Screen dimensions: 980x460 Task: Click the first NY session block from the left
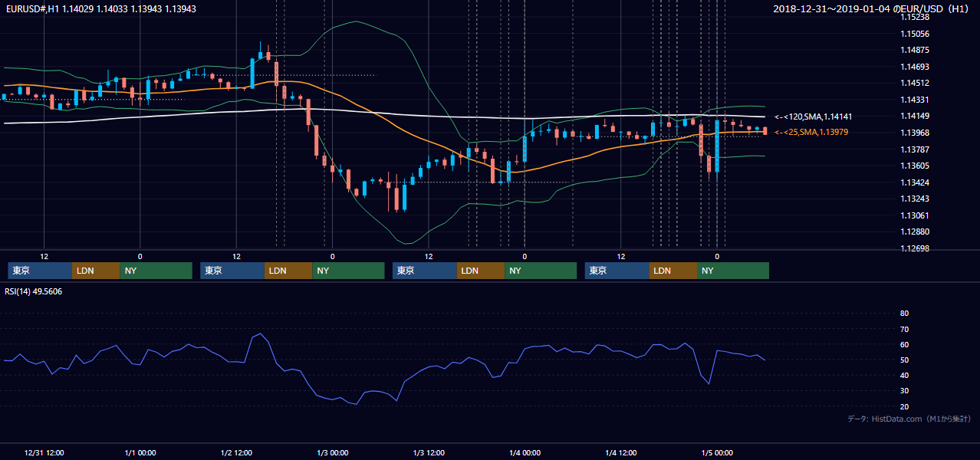[156, 271]
